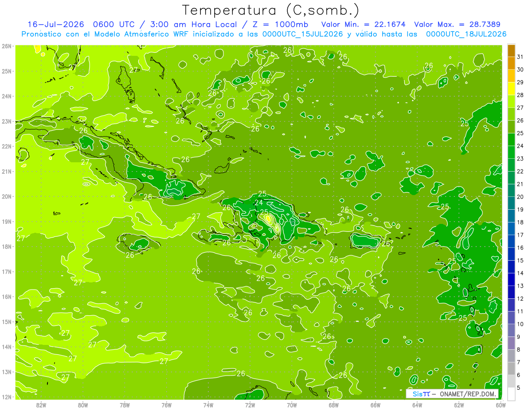This screenshot has height=411, width=532.
Task: Pick the yellow swatch between legend 28 and 29
Action: point(511,88)
